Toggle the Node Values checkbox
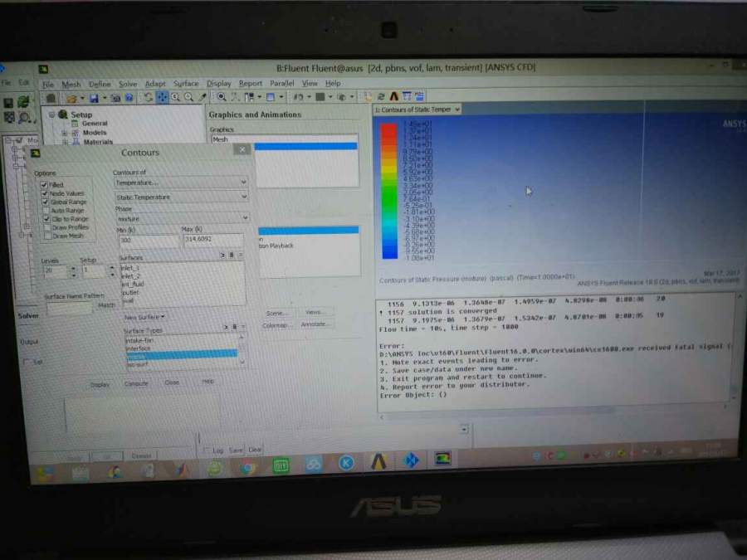The image size is (747, 560). (45, 193)
